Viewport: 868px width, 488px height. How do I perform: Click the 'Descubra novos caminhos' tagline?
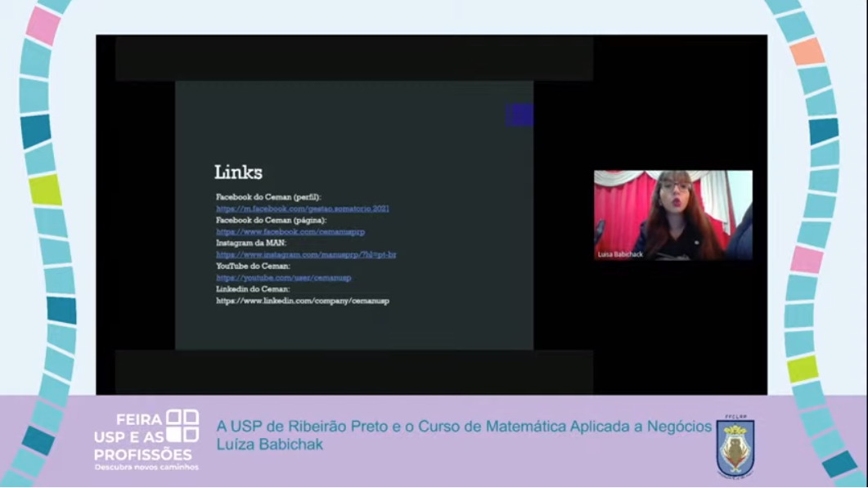[146, 468]
